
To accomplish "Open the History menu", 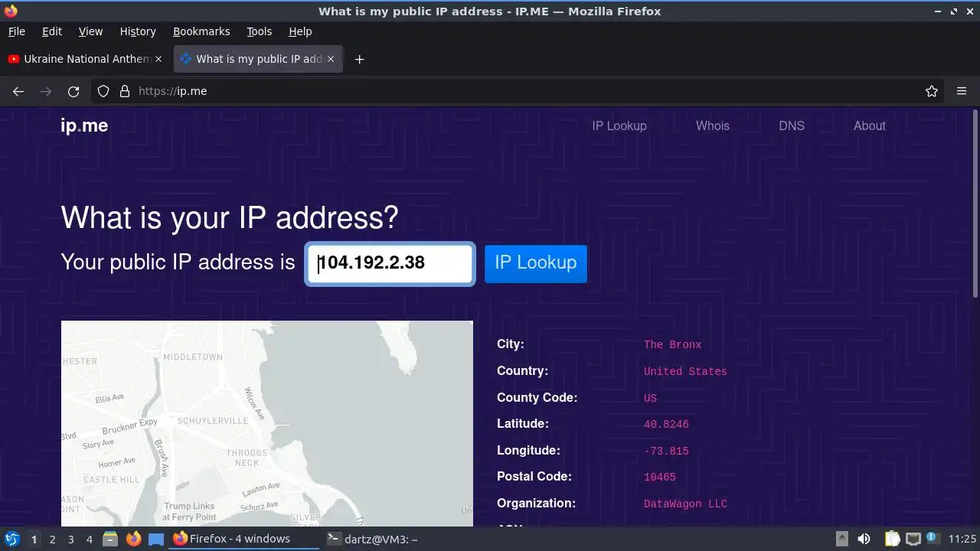I will click(138, 31).
